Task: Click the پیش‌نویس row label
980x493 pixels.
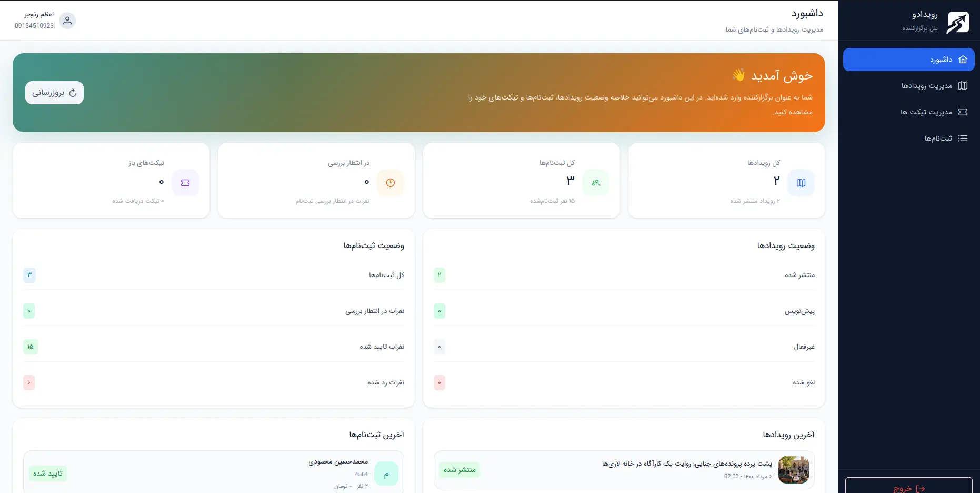Action: [x=799, y=311]
